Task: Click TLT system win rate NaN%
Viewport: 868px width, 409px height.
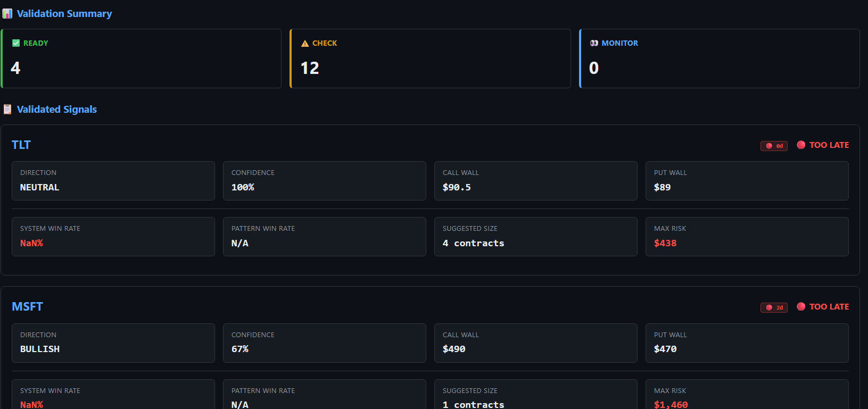Action: (x=31, y=243)
